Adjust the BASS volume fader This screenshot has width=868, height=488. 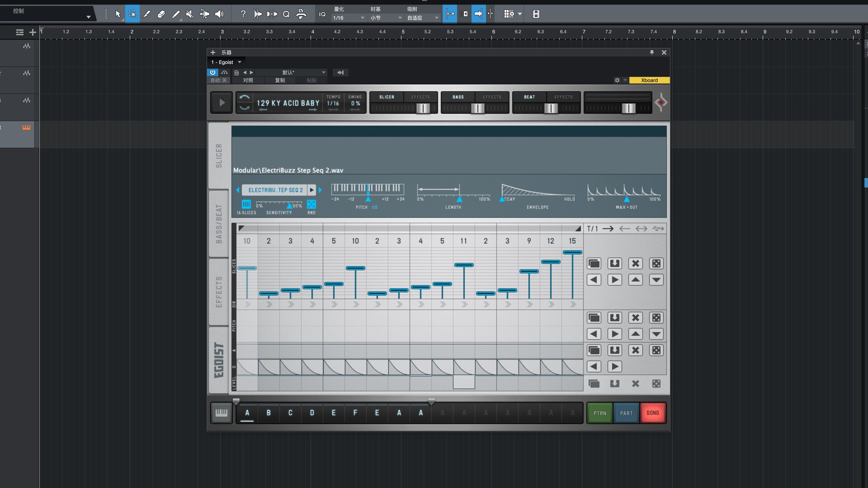[478, 108]
